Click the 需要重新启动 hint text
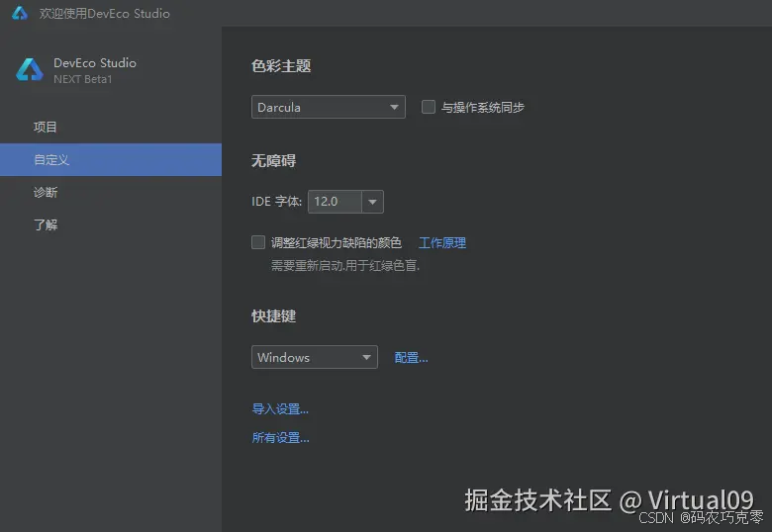This screenshot has width=772, height=532. coord(345,266)
